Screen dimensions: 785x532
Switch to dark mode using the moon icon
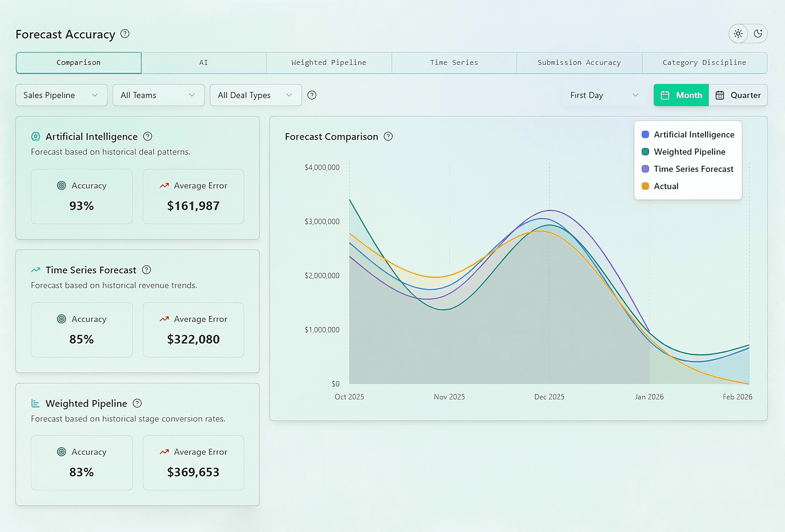(x=759, y=34)
